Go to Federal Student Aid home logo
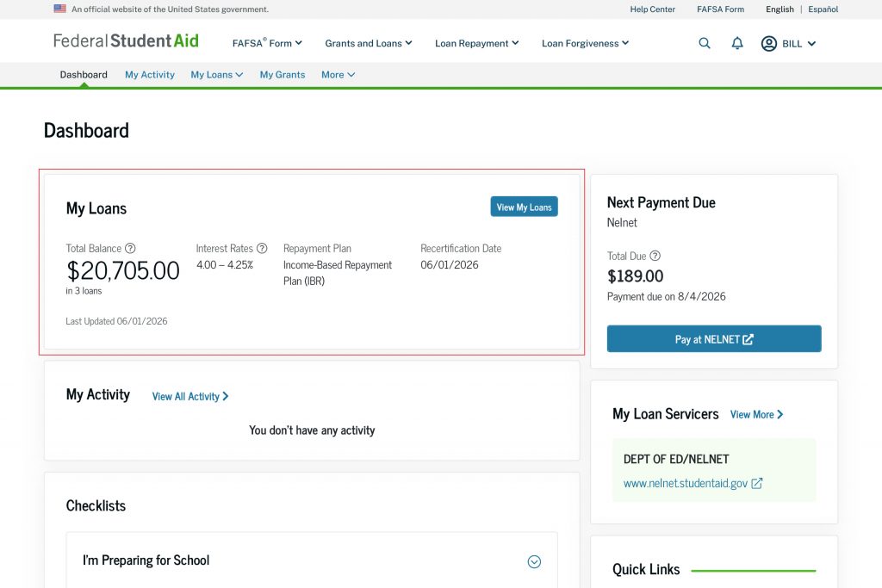This screenshot has height=588, width=882. [126, 41]
